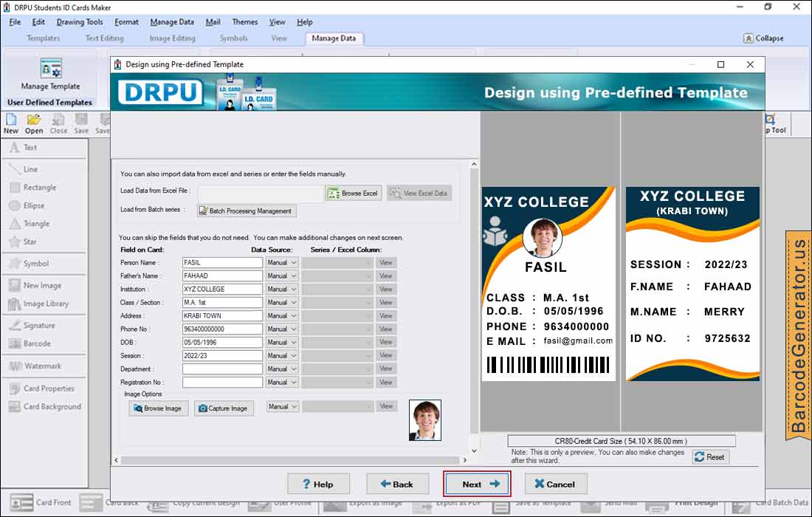
Task: Switch to the Templates ribbon tab
Action: [x=44, y=38]
